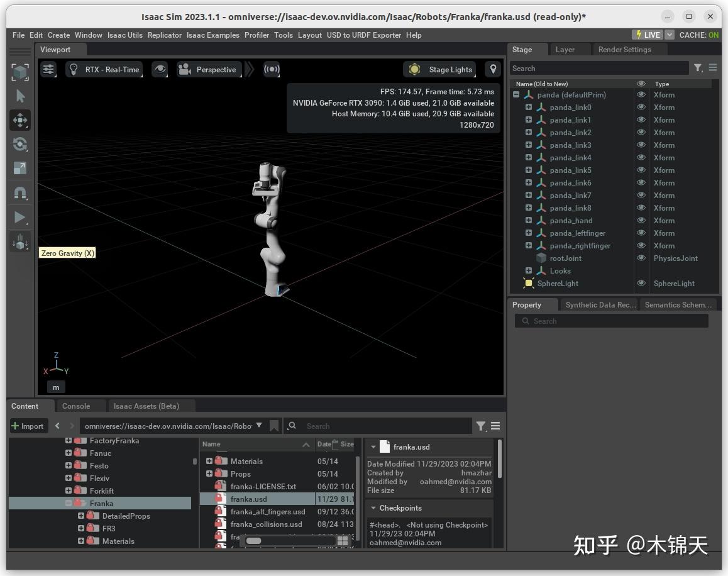Open the Perspective camera dropdown
This screenshot has height=576, width=728.
coord(209,69)
